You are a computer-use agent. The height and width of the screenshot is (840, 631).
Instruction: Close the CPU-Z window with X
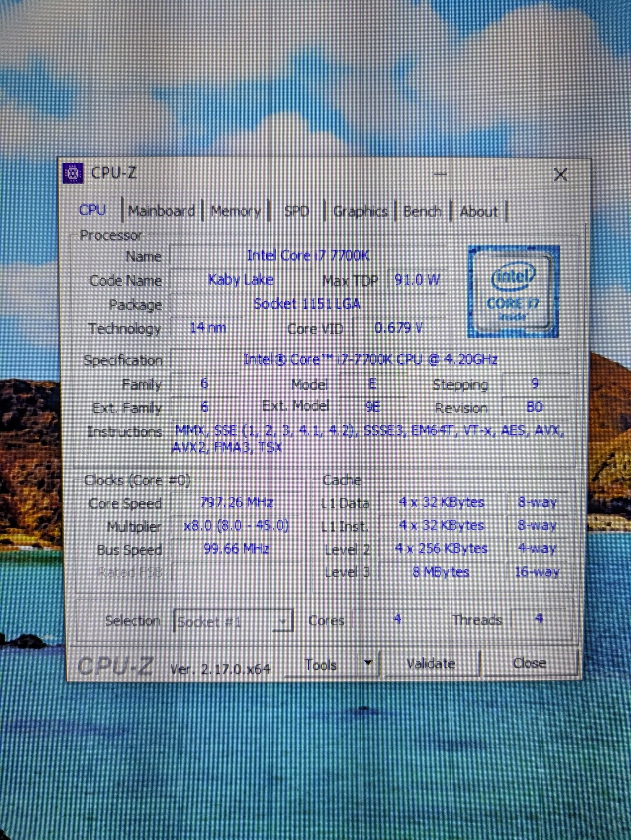pos(560,175)
